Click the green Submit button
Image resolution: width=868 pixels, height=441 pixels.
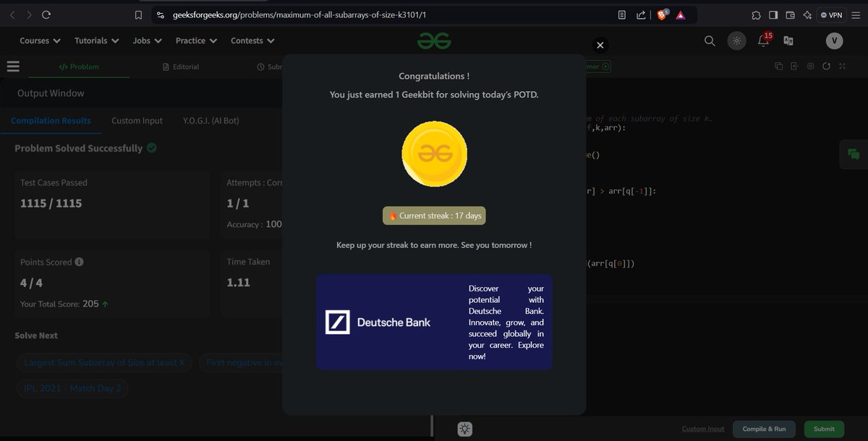click(824, 429)
